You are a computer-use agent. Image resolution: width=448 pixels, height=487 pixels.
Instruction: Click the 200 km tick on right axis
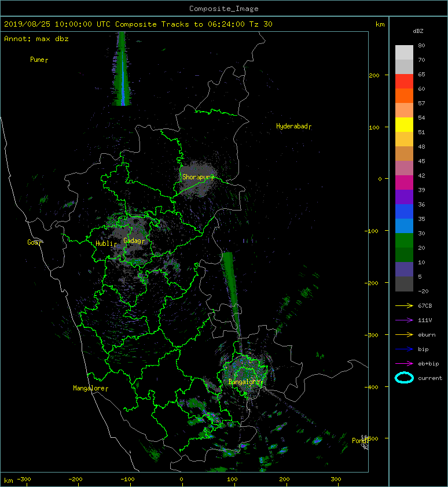tap(374, 75)
